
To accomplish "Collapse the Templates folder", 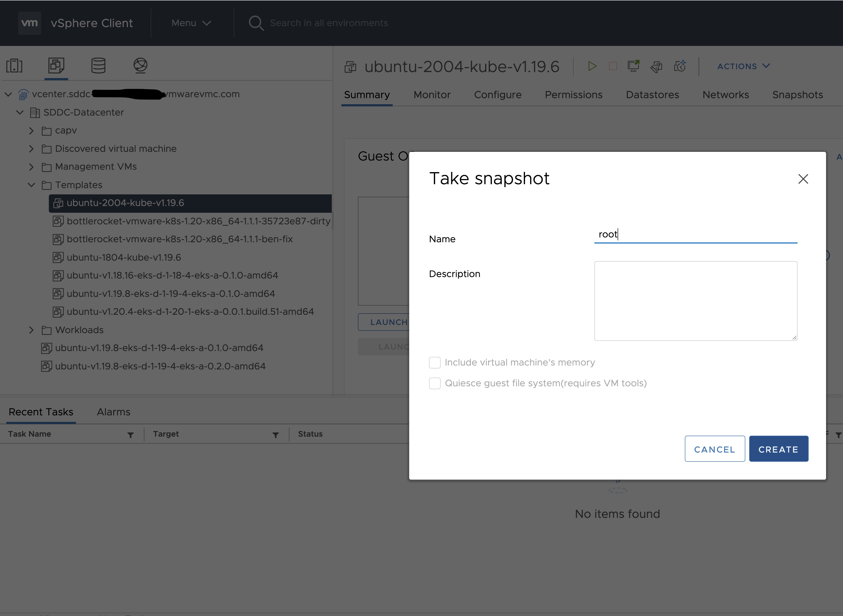I will tap(31, 185).
